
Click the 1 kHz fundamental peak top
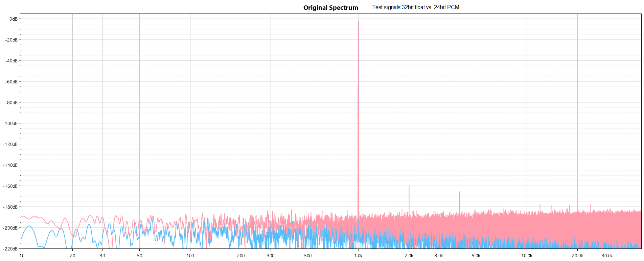358,22
